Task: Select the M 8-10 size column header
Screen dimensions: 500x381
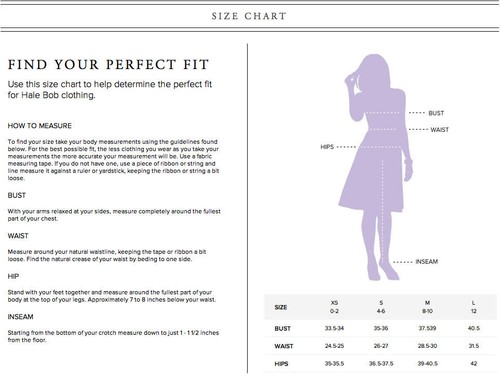Action: [x=427, y=307]
